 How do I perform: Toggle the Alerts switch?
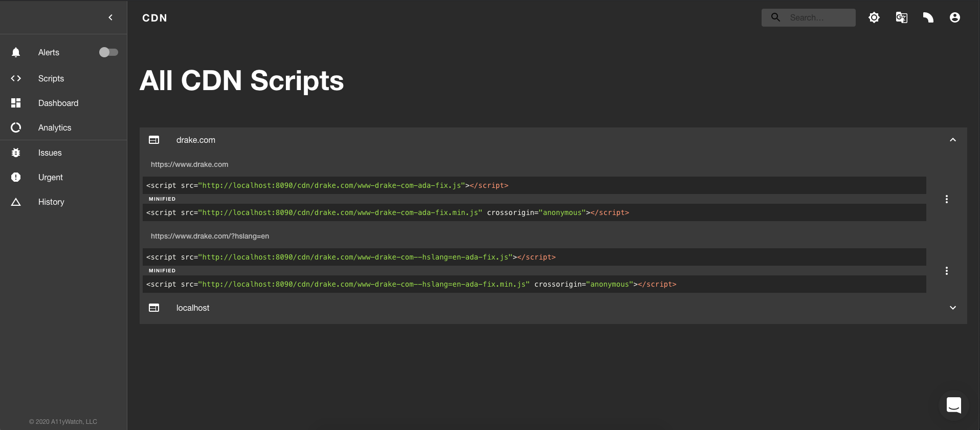tap(108, 52)
